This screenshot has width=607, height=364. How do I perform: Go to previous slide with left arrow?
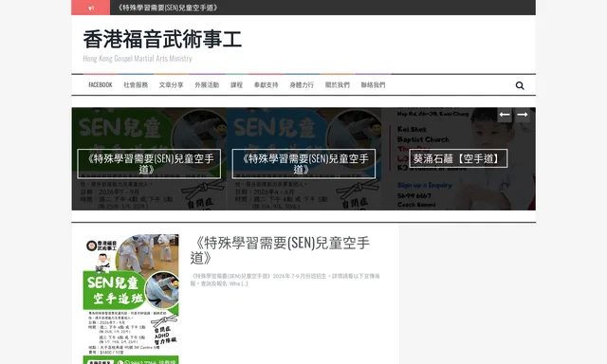[x=505, y=115]
